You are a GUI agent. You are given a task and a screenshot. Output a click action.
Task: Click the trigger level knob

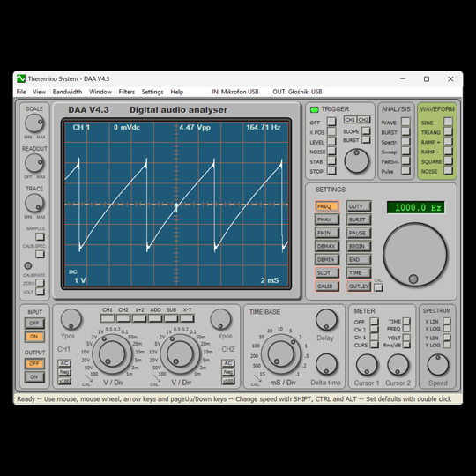click(356, 161)
